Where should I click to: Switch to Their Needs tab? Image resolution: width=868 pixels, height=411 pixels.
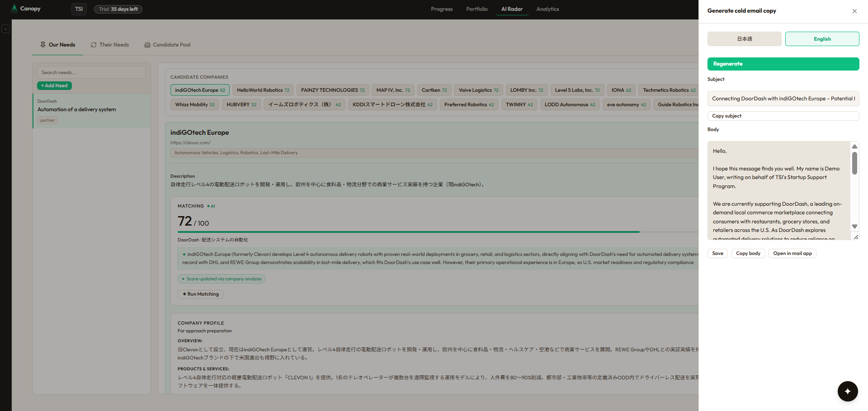pyautogui.click(x=109, y=45)
